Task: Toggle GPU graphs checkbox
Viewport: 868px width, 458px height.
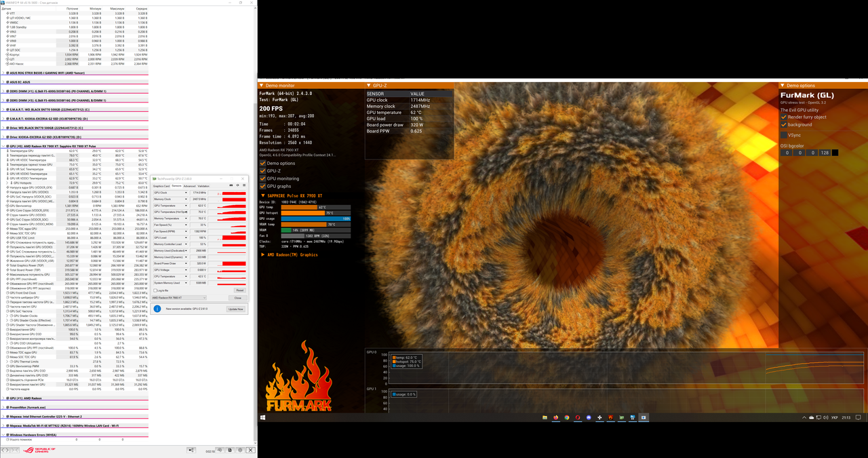Action: click(263, 186)
